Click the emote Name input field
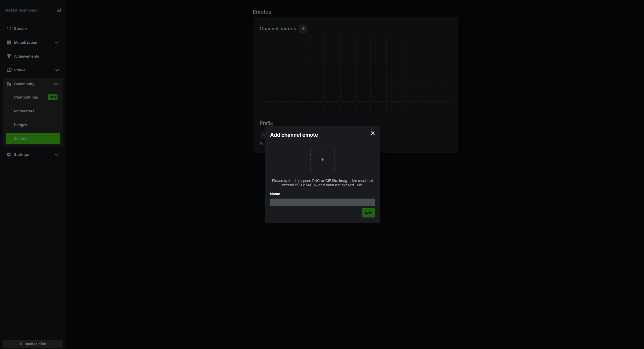This screenshot has height=349, width=644. pos(322,202)
